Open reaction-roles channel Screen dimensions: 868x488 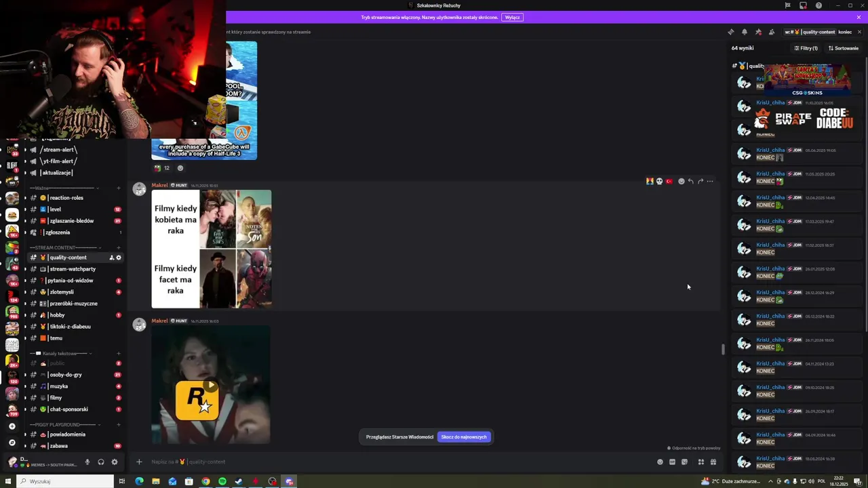[x=76, y=198]
